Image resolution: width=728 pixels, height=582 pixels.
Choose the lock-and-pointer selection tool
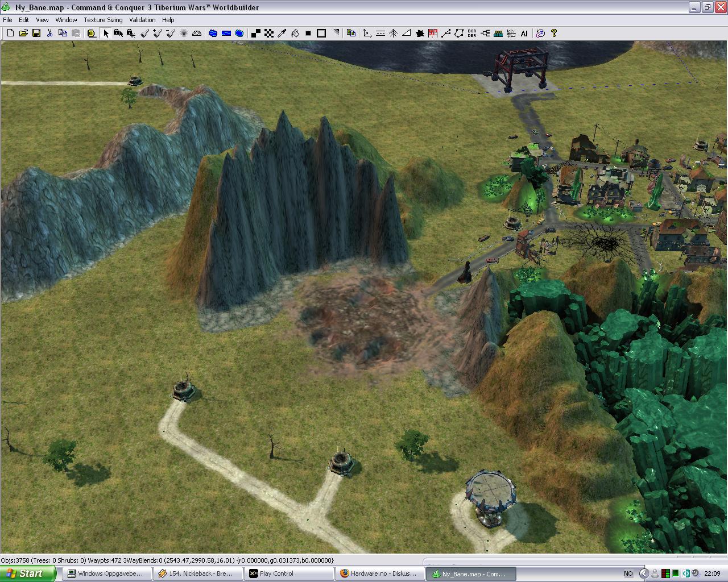point(118,34)
